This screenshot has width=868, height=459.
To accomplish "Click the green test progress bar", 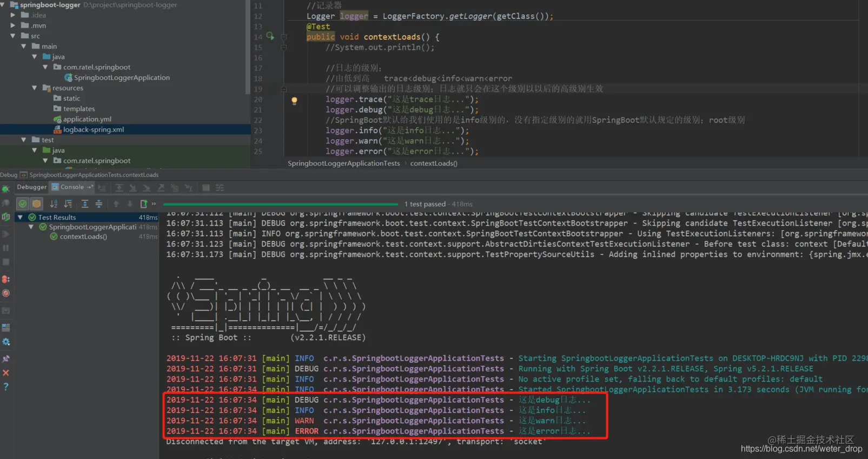I will tap(281, 204).
